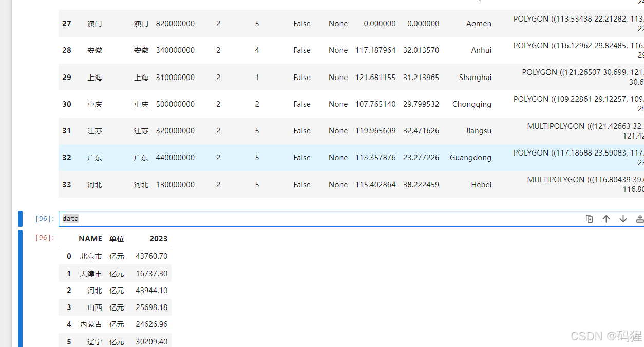Click 亿元 in the 北京市 row
Image resolution: width=644 pixels, height=347 pixels.
(x=117, y=256)
